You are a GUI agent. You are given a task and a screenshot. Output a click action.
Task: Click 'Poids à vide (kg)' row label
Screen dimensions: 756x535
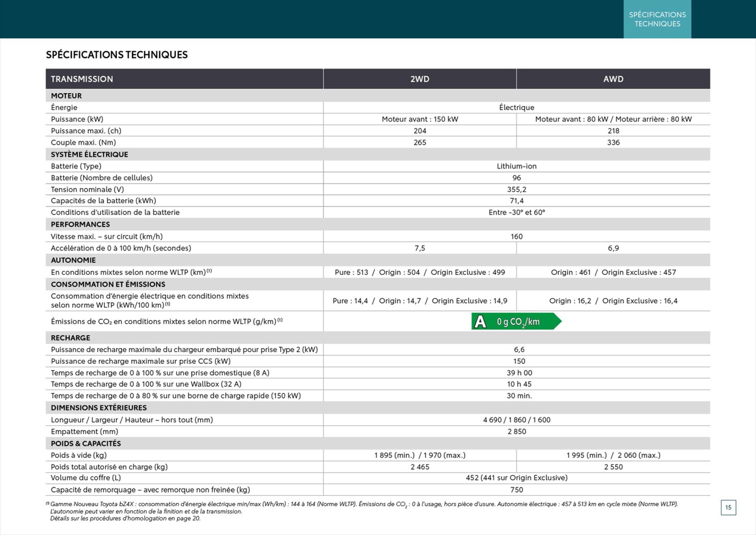(x=79, y=455)
